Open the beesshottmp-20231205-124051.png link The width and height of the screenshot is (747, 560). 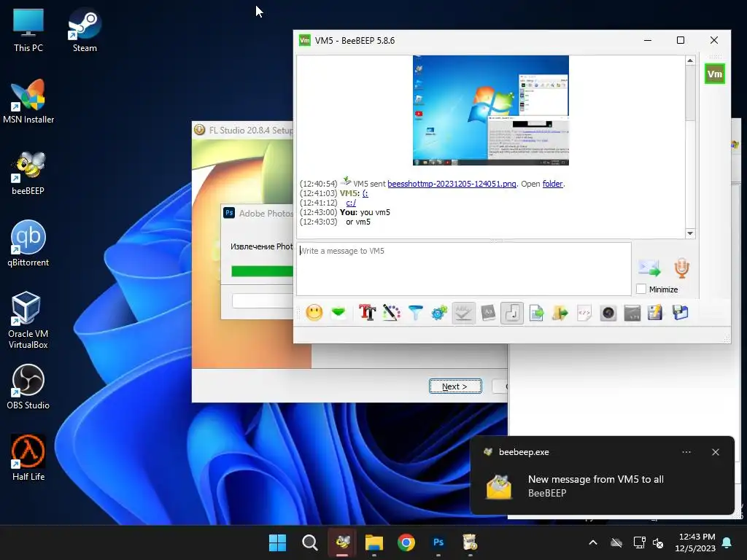(452, 184)
